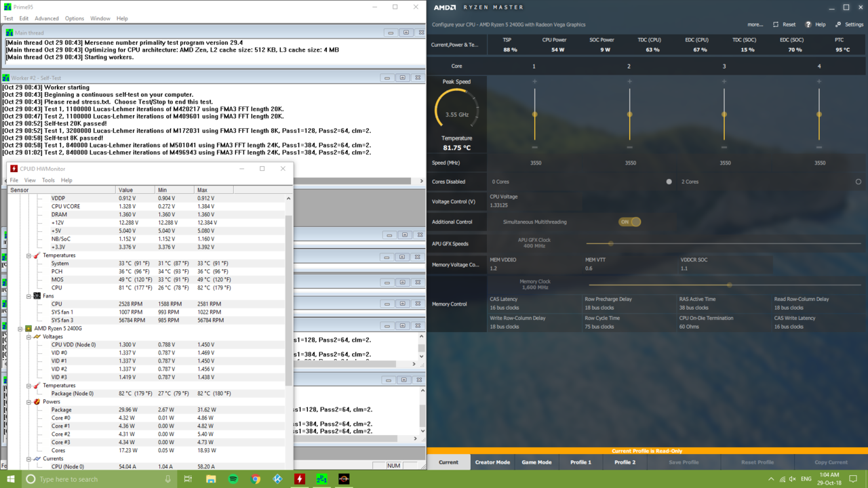
Task: Click the Max column header in HWMonitor
Action: pos(214,190)
